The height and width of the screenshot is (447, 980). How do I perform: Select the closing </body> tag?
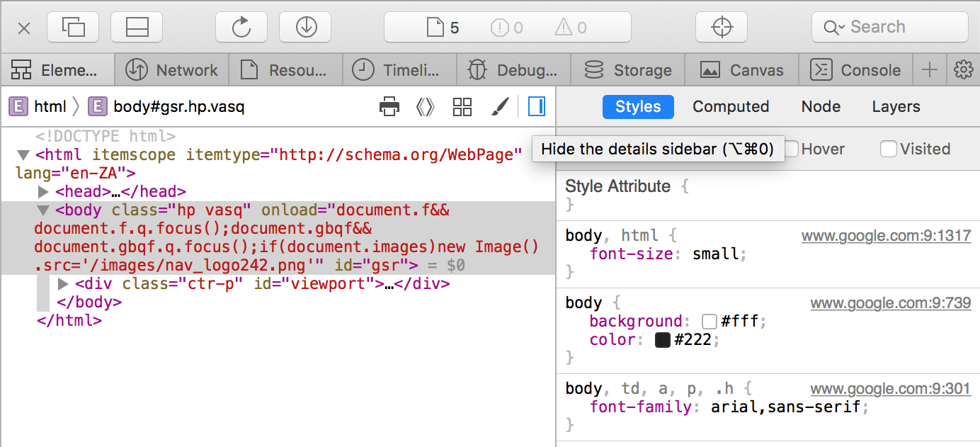click(x=89, y=302)
